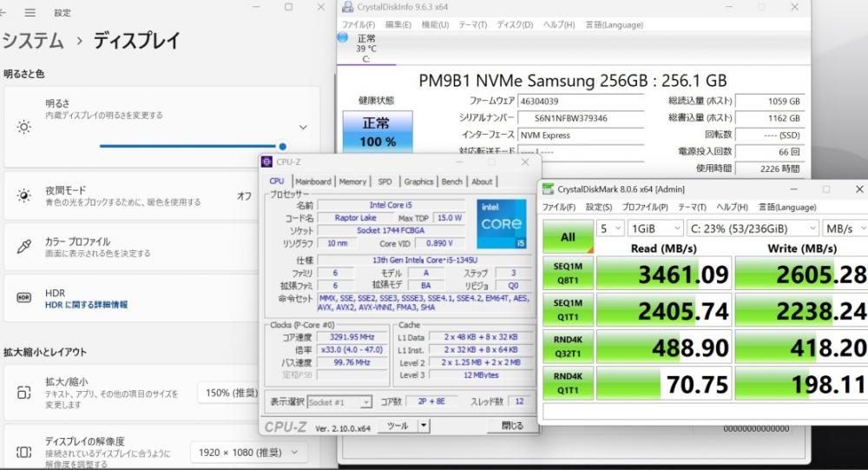Click the interface field NVM Express
This screenshot has width=868, height=470.
[580, 136]
